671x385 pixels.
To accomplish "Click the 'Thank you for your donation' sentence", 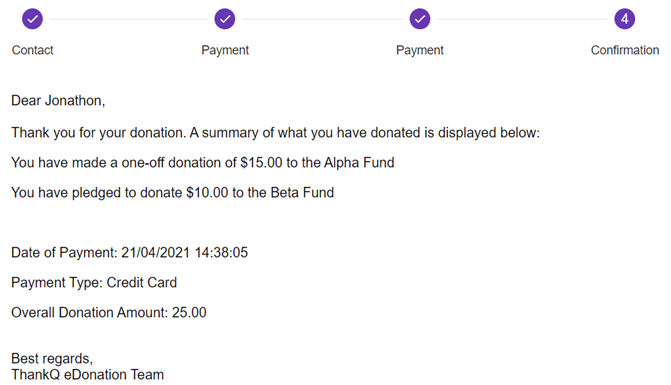I will pos(276,133).
